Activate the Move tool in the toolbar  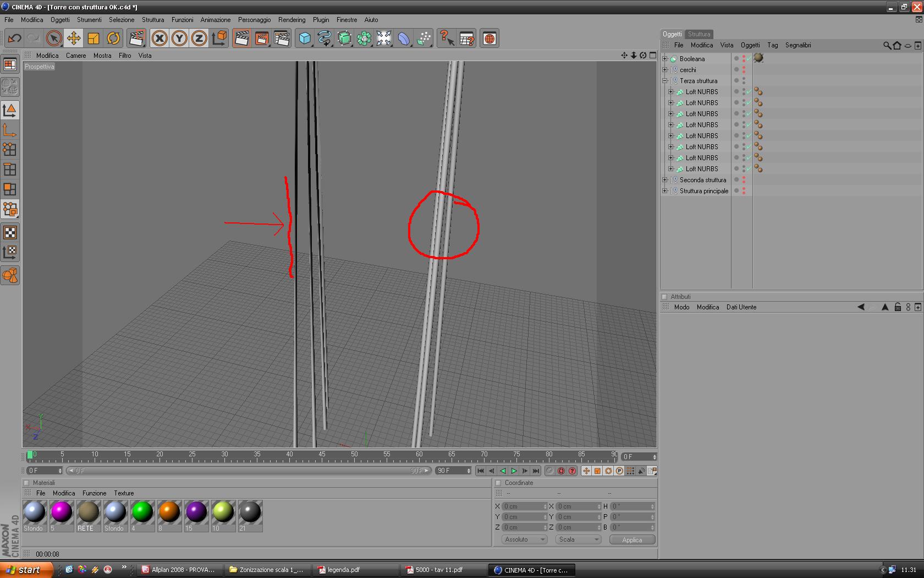tap(74, 38)
